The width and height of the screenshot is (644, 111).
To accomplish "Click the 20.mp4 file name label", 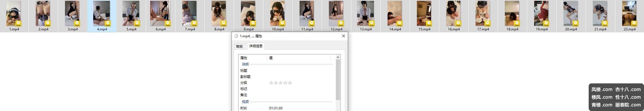I will tap(571, 29).
